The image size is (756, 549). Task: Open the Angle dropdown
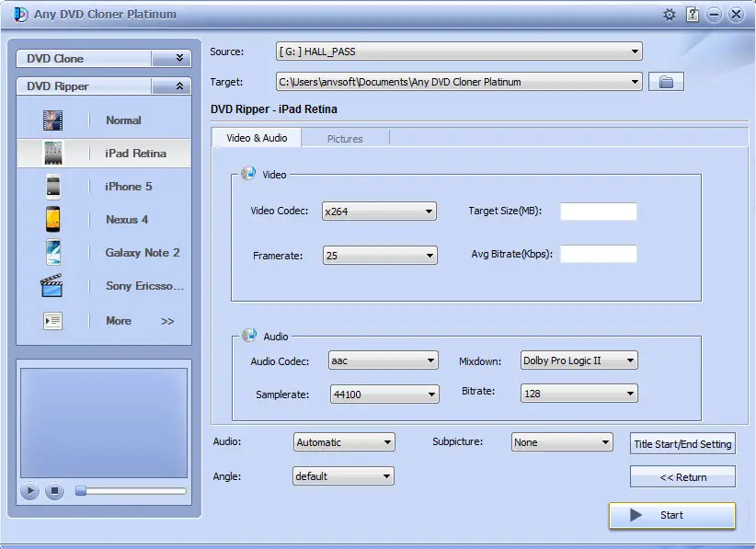[343, 476]
